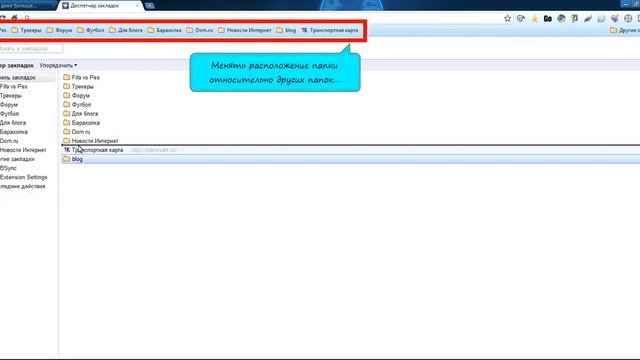The image size is (640, 360).
Task: Click the yellow star extension icon
Action: pyautogui.click(x=534, y=18)
